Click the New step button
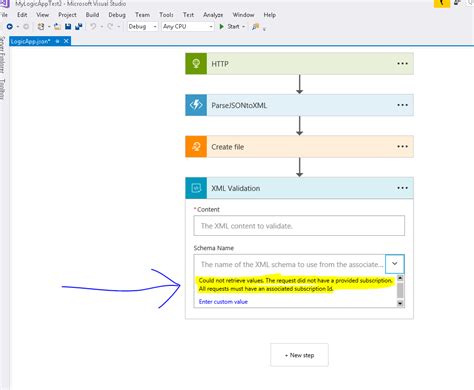 (299, 355)
